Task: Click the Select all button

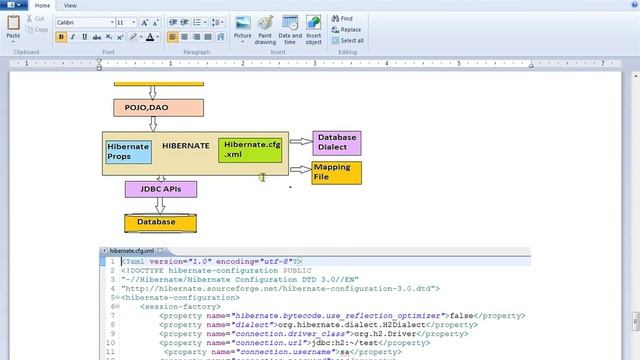Action: coord(347,40)
